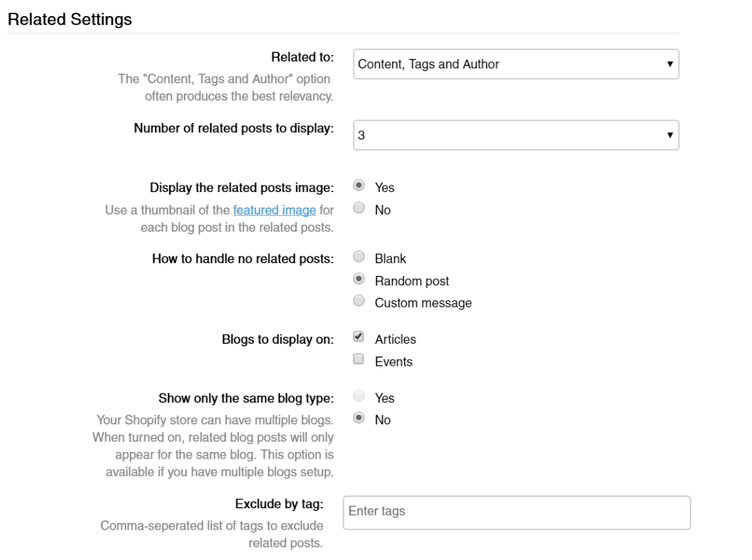Screen dimensions: 752x560
Task: Open the featured image link
Action: click(275, 210)
